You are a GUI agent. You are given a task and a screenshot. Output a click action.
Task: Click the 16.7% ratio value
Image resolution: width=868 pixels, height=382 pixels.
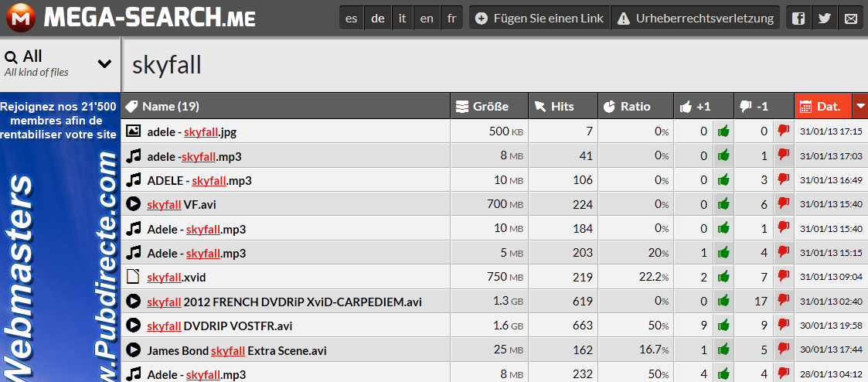click(x=654, y=350)
